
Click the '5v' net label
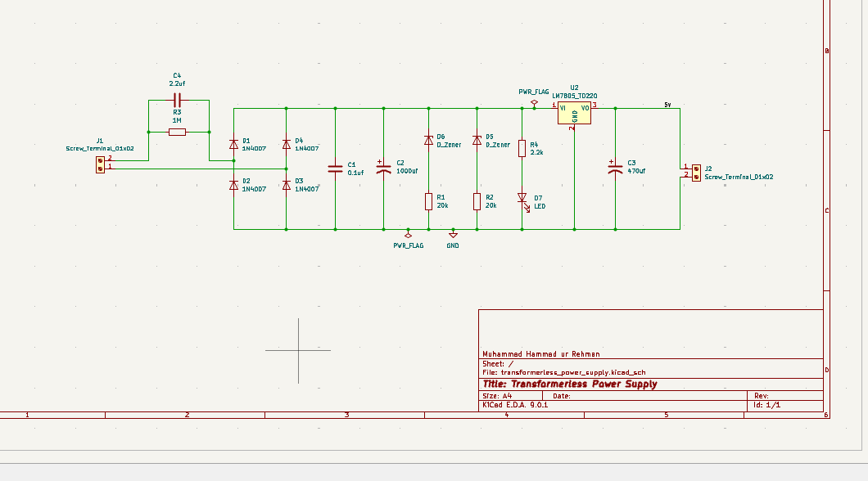[668, 105]
